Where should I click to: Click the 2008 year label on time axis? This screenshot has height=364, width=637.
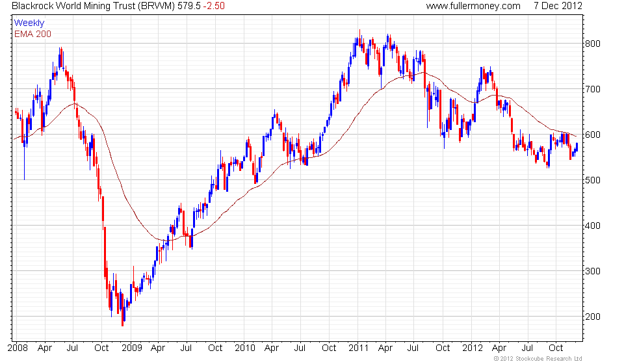pos(18,348)
